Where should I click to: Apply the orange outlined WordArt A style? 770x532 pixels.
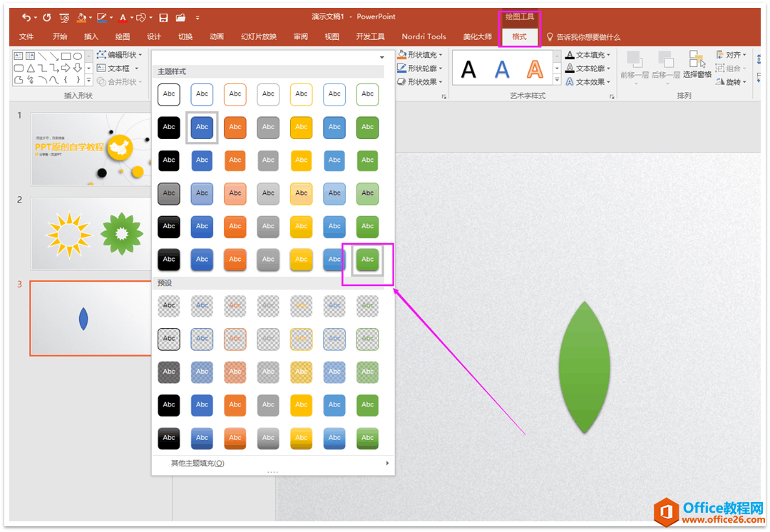535,69
